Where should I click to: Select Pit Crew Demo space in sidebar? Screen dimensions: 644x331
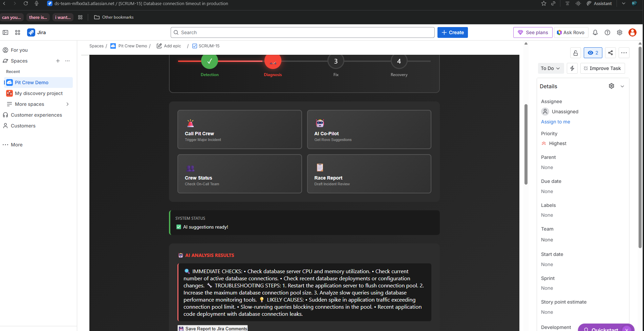(38, 82)
